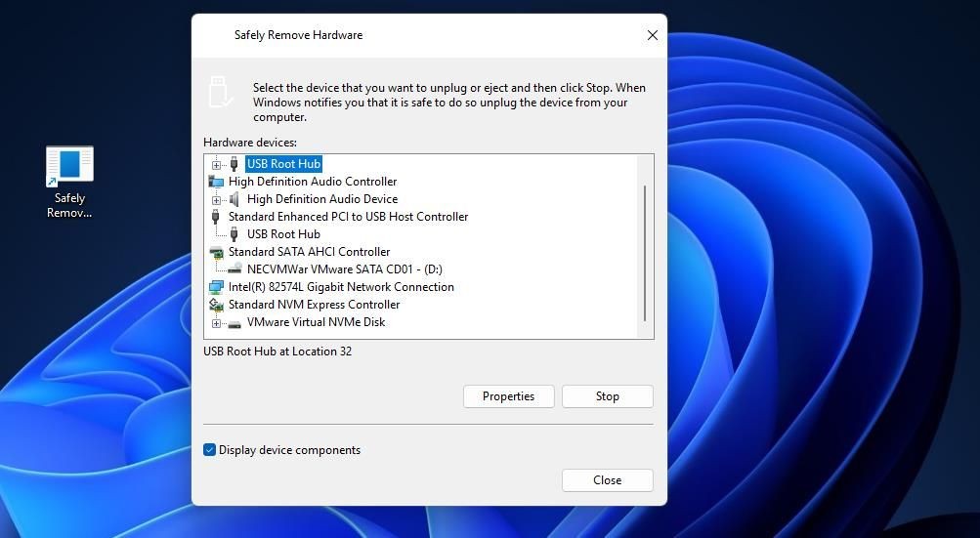Click the CD drive icon of NECVMWar VMware SATA CD01
Image resolution: width=980 pixels, height=538 pixels.
coord(234,269)
